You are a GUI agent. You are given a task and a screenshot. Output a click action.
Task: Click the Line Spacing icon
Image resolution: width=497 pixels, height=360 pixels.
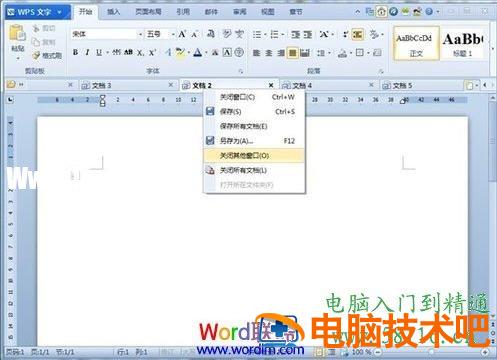click(x=321, y=53)
